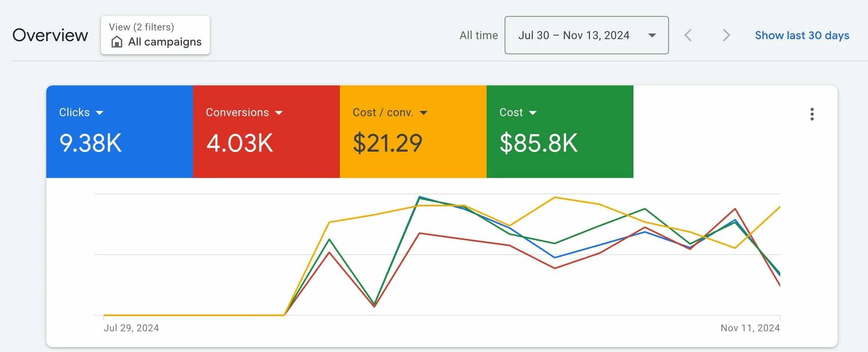This screenshot has width=868, height=352.
Task: Click the Show last 30 days link
Action: click(x=802, y=36)
